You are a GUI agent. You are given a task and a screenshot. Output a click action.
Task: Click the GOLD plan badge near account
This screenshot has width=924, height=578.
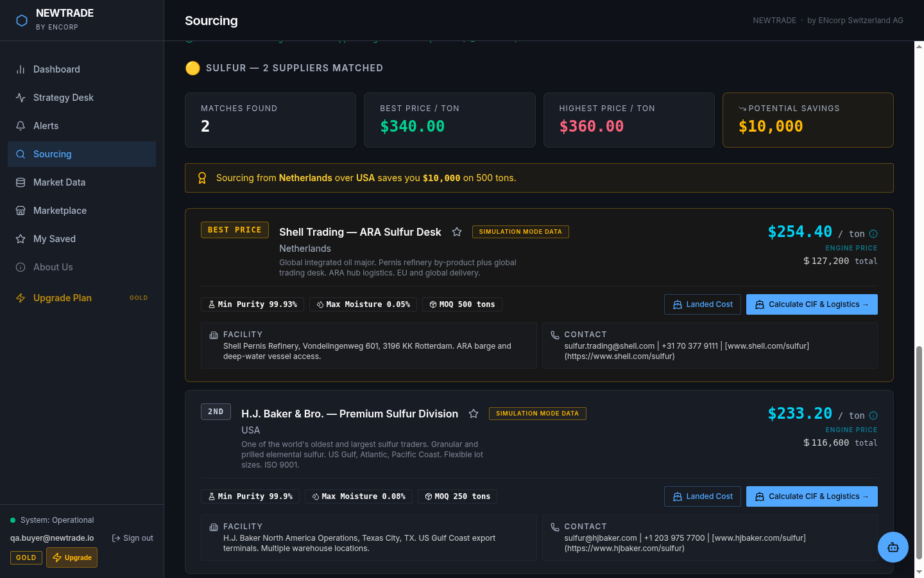tap(26, 557)
